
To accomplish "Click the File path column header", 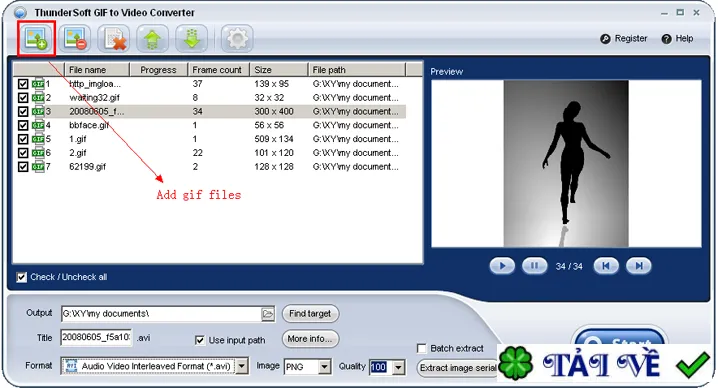I will pyautogui.click(x=357, y=70).
